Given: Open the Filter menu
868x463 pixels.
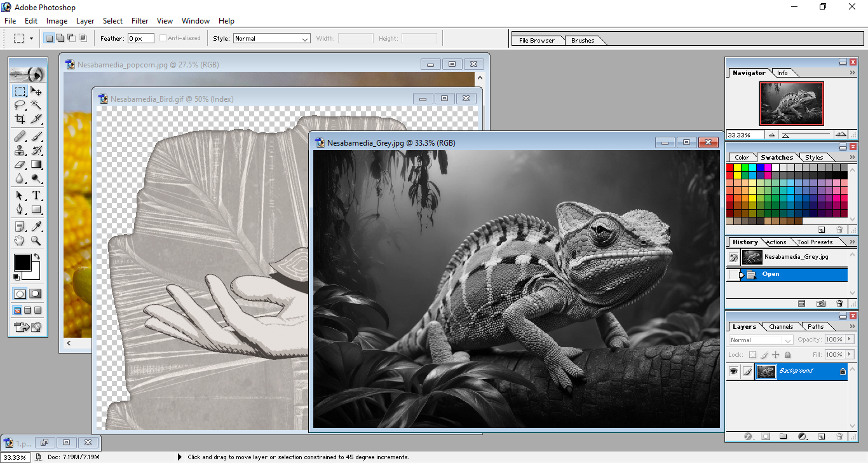Looking at the screenshot, I should [140, 21].
